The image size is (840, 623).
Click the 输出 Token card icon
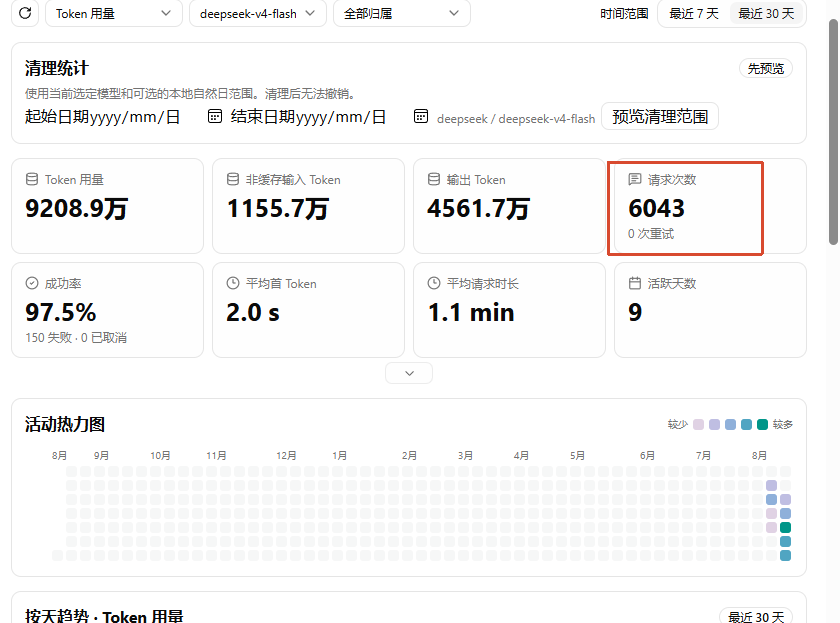click(x=434, y=179)
